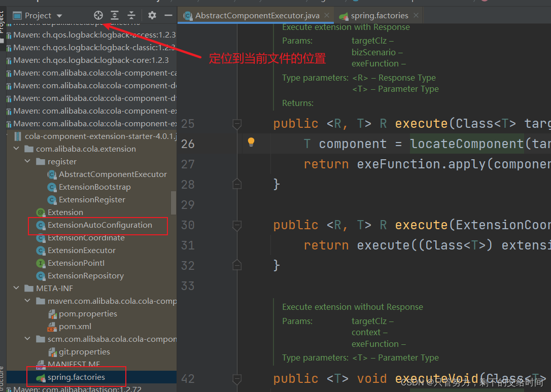551x392 pixels.
Task: Click the Project panel vertical scrollbar
Action: 173,203
